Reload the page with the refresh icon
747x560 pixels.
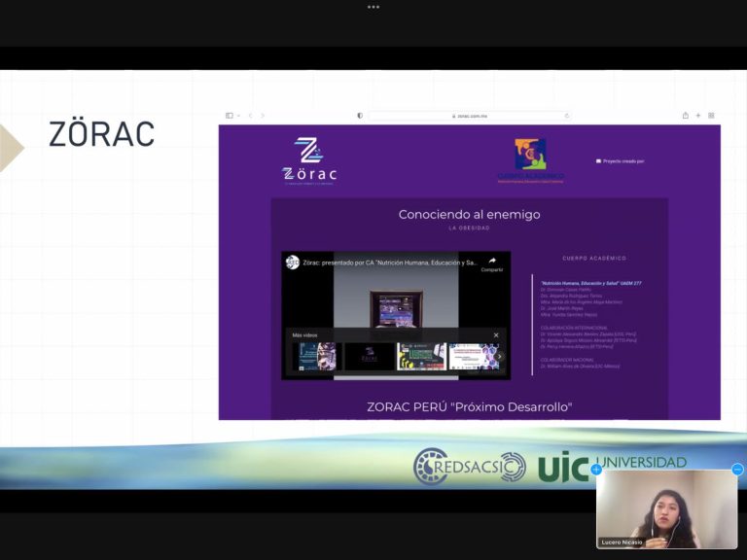click(567, 116)
